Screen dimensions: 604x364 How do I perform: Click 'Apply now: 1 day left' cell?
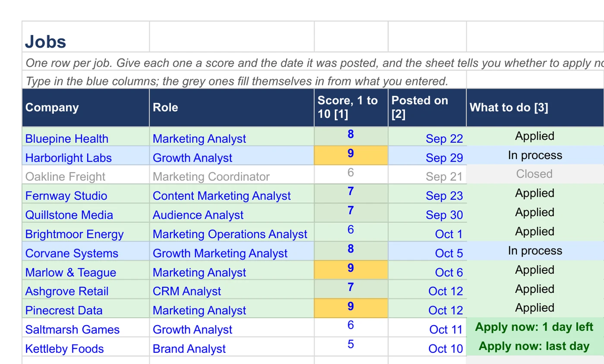click(535, 327)
